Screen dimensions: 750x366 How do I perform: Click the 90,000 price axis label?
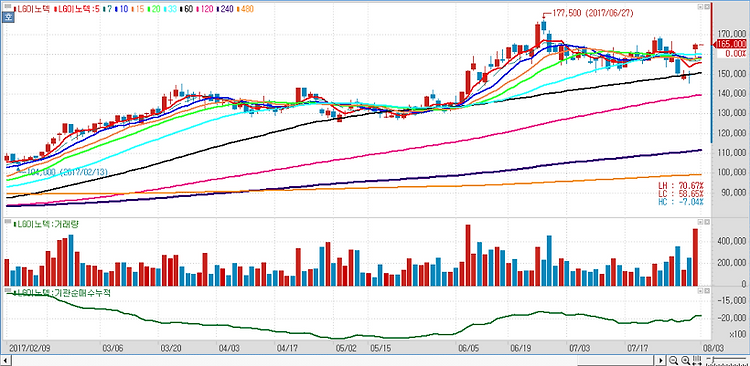[x=735, y=192]
